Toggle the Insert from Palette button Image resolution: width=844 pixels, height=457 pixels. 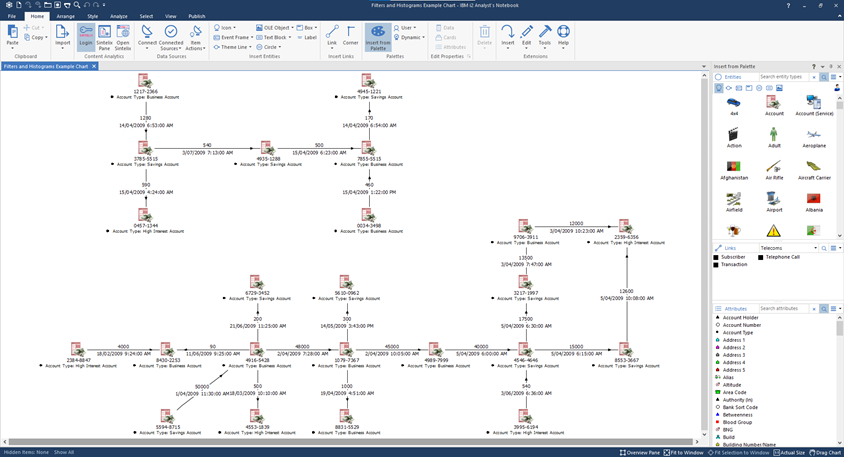378,37
